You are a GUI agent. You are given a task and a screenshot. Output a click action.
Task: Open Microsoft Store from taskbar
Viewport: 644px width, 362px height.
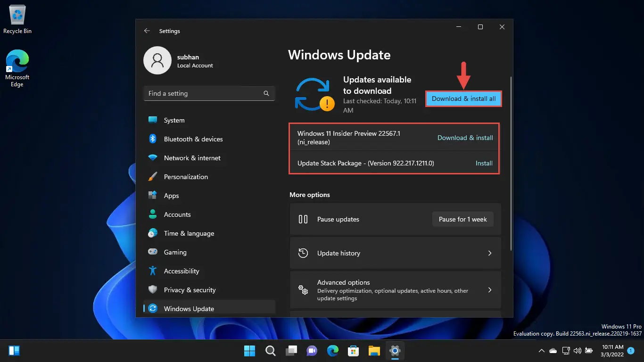click(x=354, y=351)
